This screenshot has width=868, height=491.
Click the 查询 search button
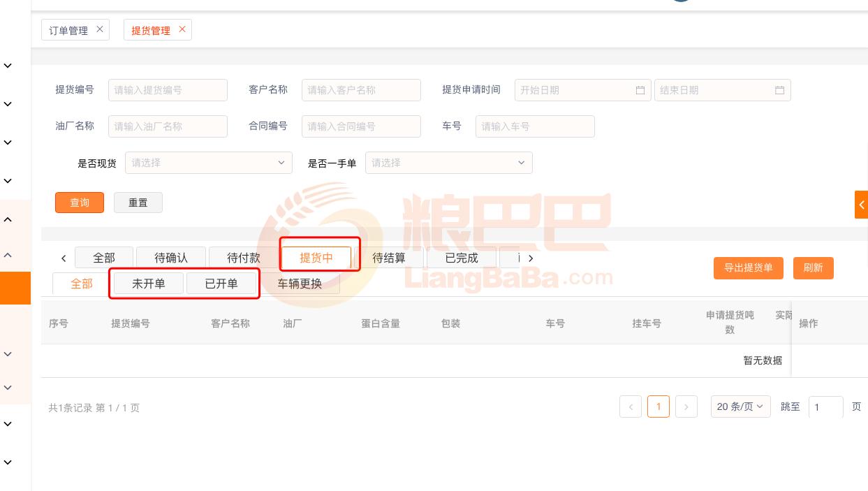coord(80,203)
